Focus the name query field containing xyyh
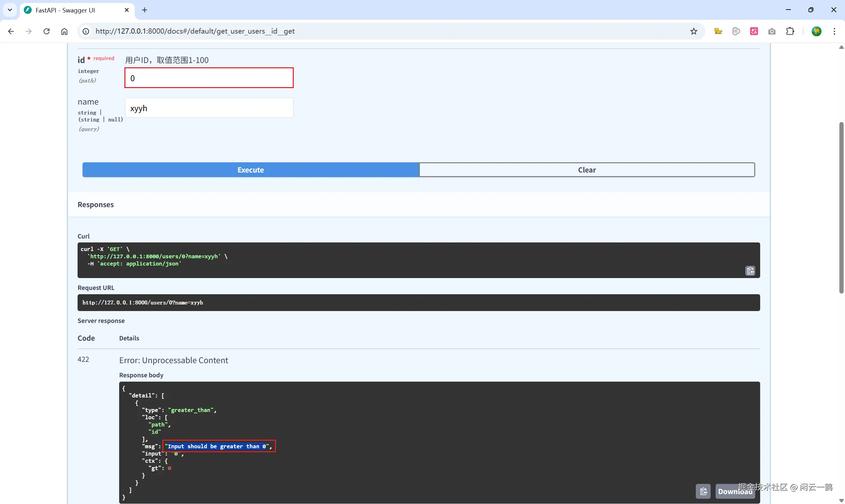The width and height of the screenshot is (845, 504). click(x=209, y=108)
